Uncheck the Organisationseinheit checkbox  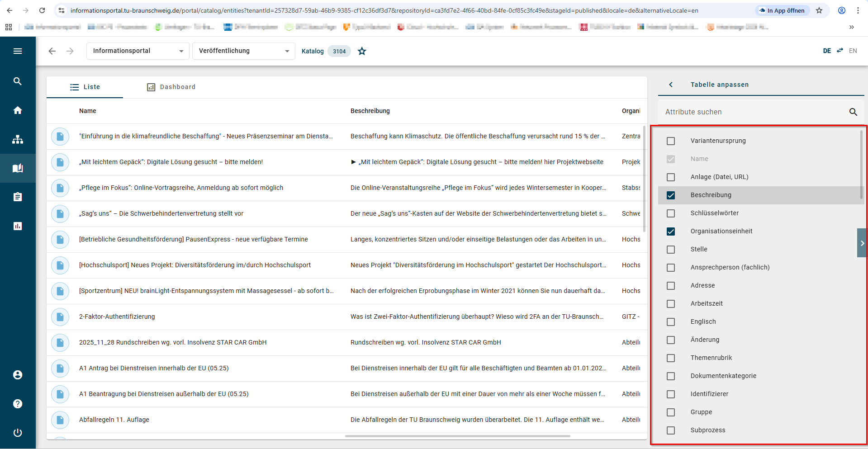pyautogui.click(x=671, y=232)
